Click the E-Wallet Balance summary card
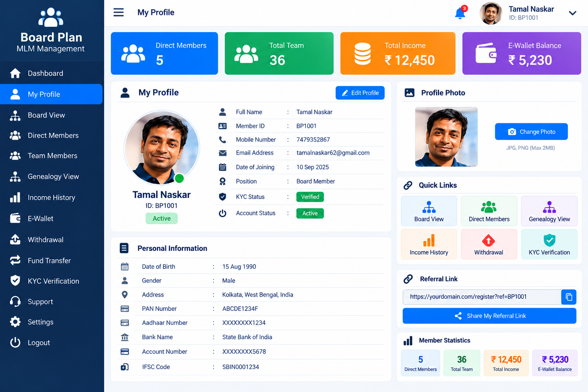Viewport: 588px width, 392px height. point(522,53)
